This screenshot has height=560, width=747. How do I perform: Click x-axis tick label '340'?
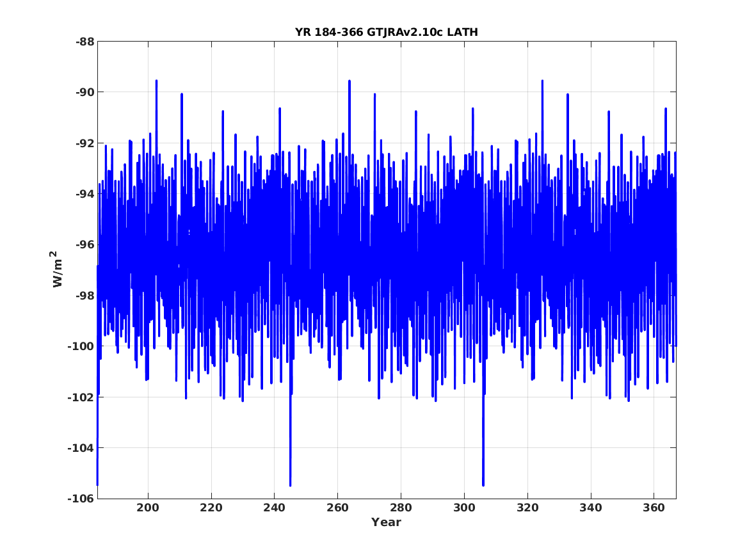pyautogui.click(x=591, y=508)
